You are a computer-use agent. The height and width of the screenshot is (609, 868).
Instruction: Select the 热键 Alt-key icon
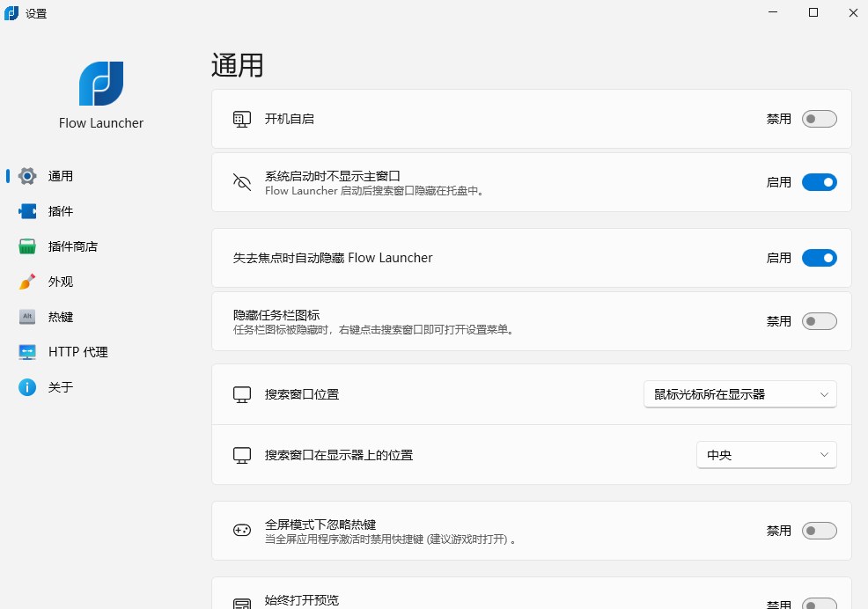(26, 317)
